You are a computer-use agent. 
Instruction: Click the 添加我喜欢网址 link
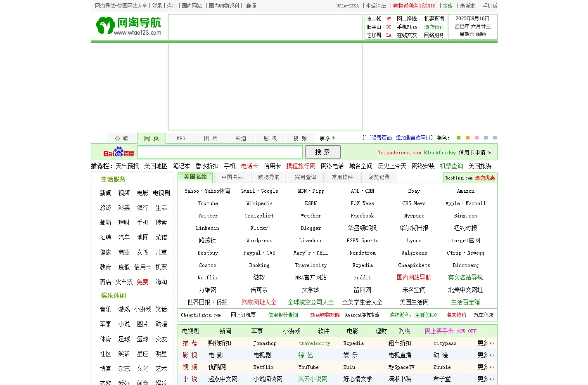(x=413, y=138)
